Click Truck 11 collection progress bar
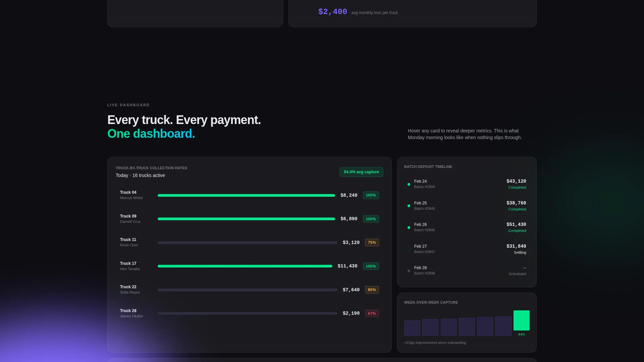Screen dimensions: 644x362 pyautogui.click(x=248, y=243)
